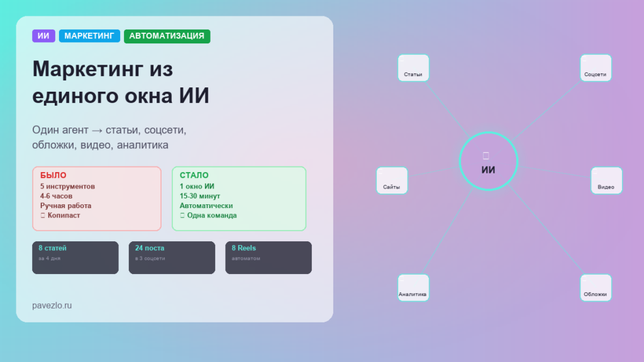Image resolution: width=644 pixels, height=362 pixels.
Task: Open the pavezlo.ru link
Action: [x=52, y=305]
